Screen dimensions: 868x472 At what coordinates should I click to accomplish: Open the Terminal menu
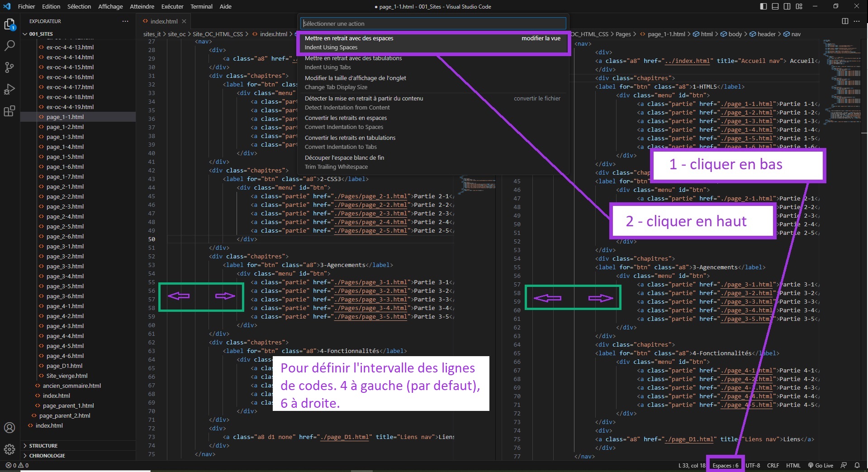201,6
